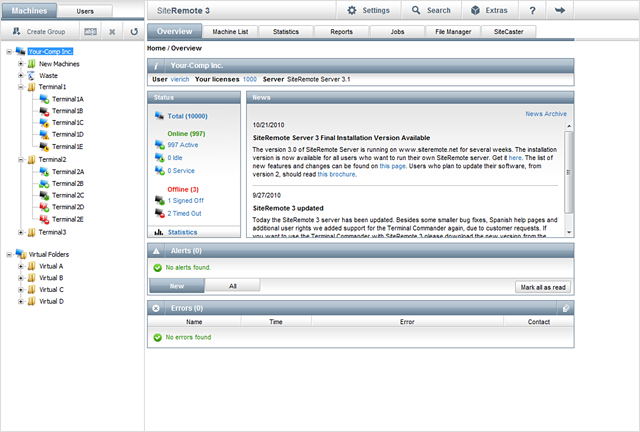Collapse the Terminal2 group
Viewport: 640px width, 432px height.
coord(21,159)
